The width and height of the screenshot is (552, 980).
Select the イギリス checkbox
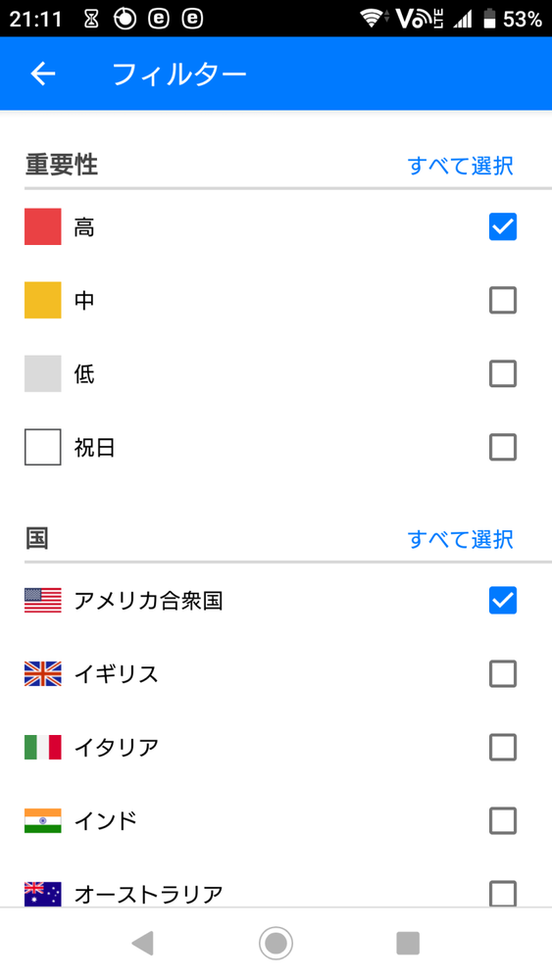[503, 674]
